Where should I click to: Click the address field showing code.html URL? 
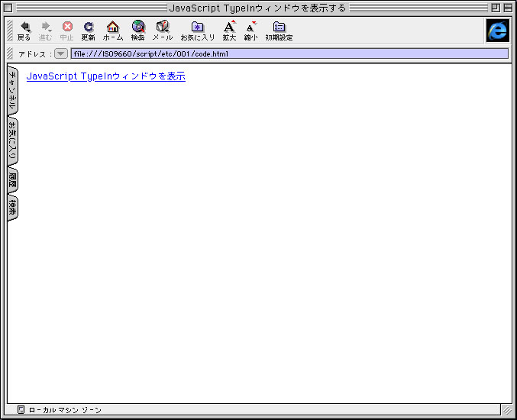coord(289,54)
